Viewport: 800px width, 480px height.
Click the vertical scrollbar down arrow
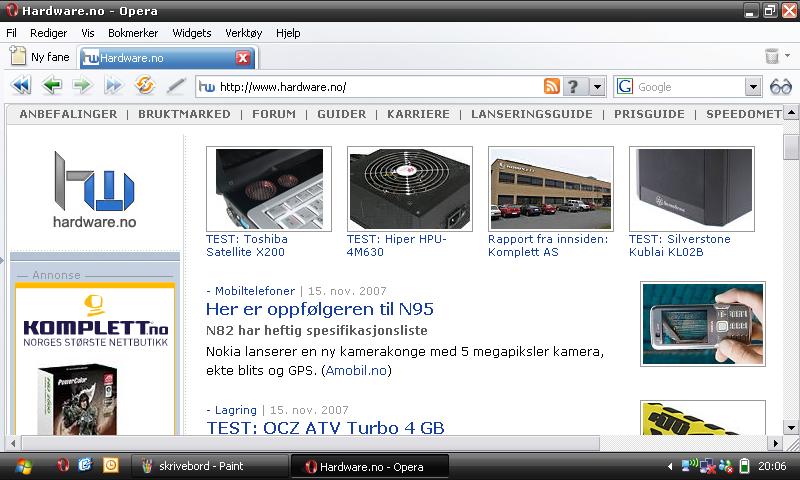[791, 427]
